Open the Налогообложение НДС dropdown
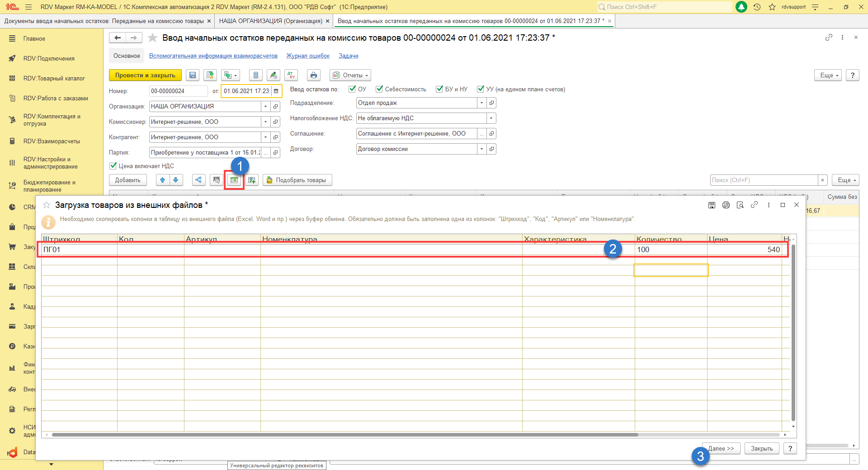The height and width of the screenshot is (470, 868). click(x=491, y=118)
